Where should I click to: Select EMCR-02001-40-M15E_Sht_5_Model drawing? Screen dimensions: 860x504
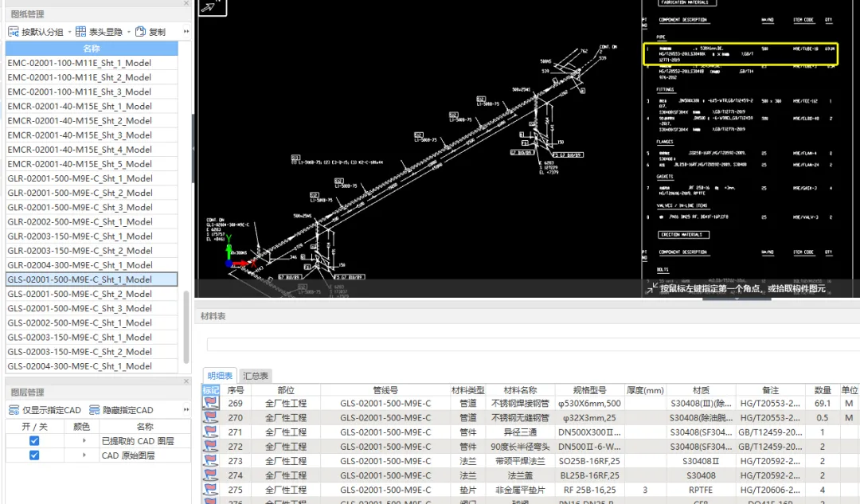tap(92, 164)
